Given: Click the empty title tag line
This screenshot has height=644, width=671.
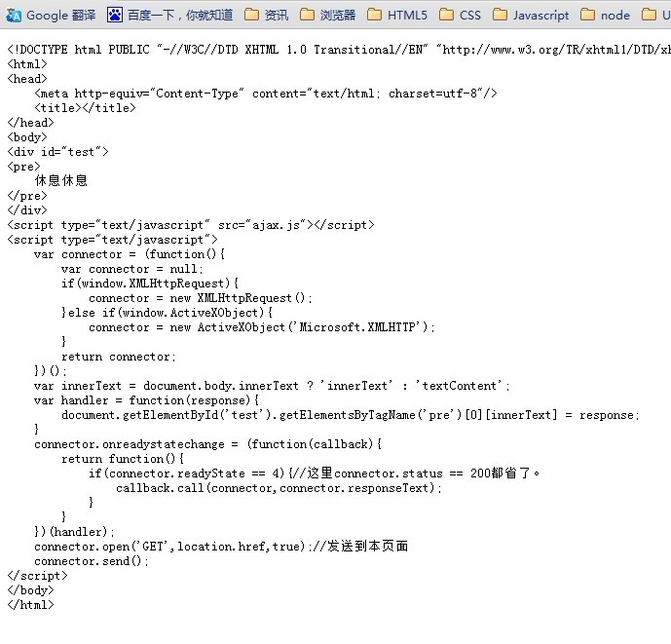Looking at the screenshot, I should 85,108.
